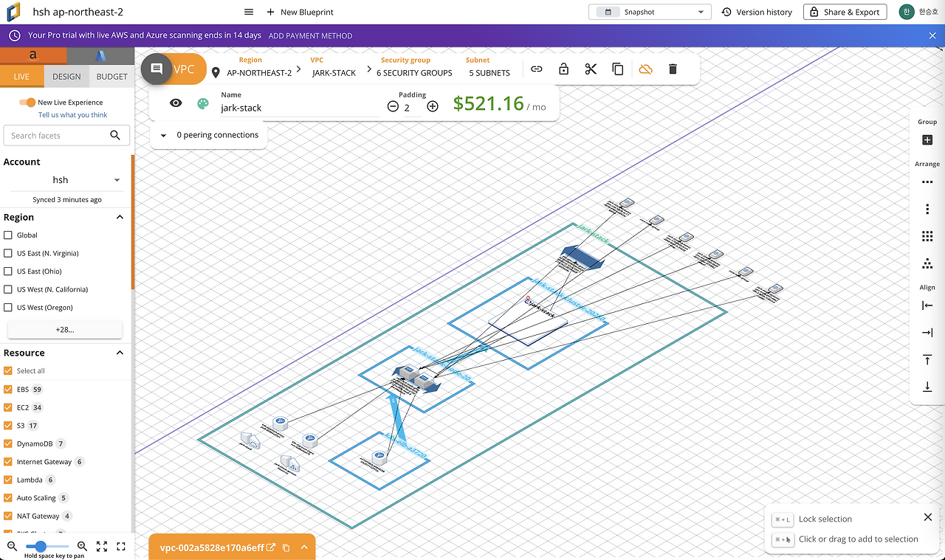Uncheck the EBS resource checkbox
The height and width of the screenshot is (560, 945).
(x=8, y=389)
